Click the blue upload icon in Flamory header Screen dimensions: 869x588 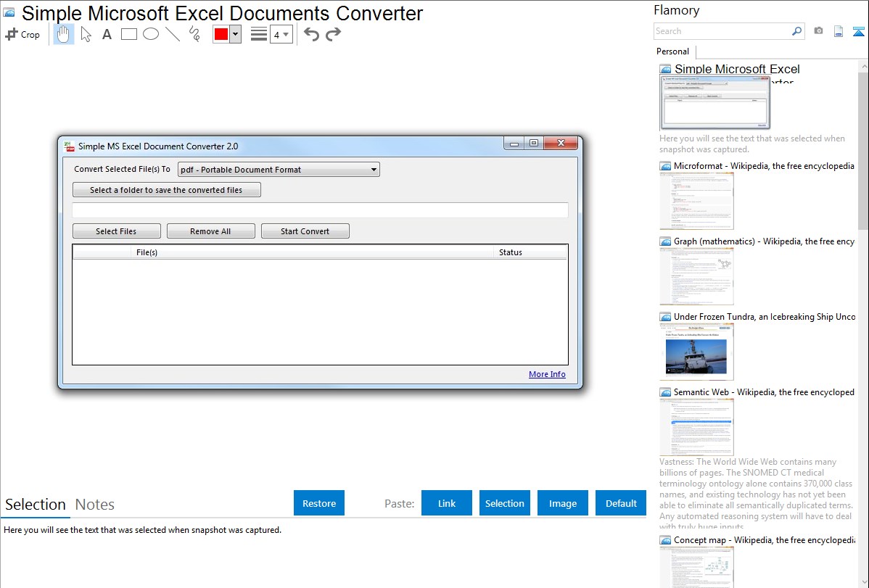click(858, 32)
